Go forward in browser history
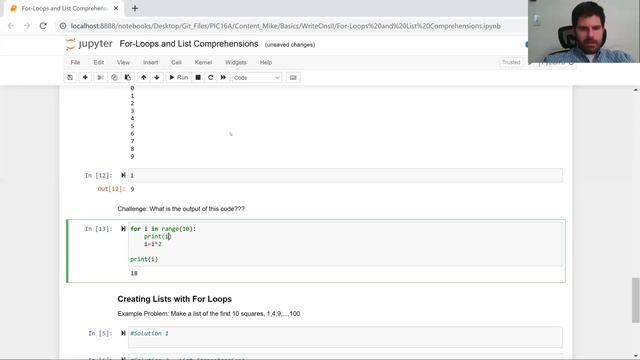Viewport: 640px width, 360px height. click(x=27, y=26)
